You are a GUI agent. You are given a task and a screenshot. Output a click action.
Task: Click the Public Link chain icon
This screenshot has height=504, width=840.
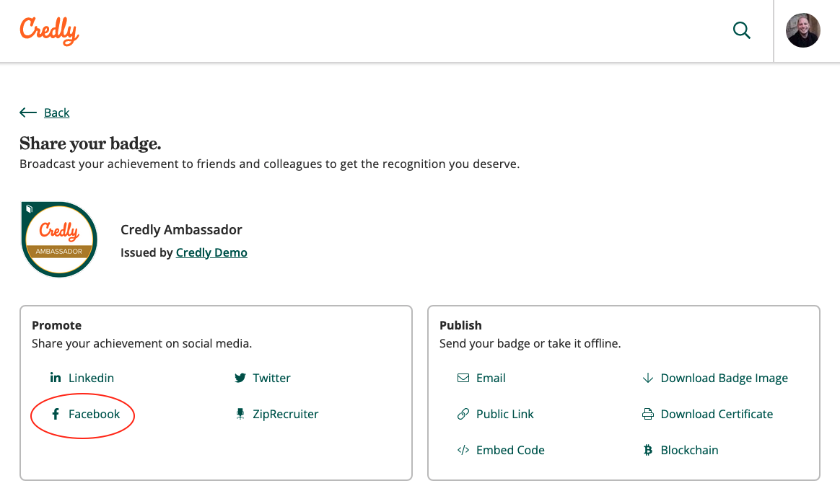(463, 414)
